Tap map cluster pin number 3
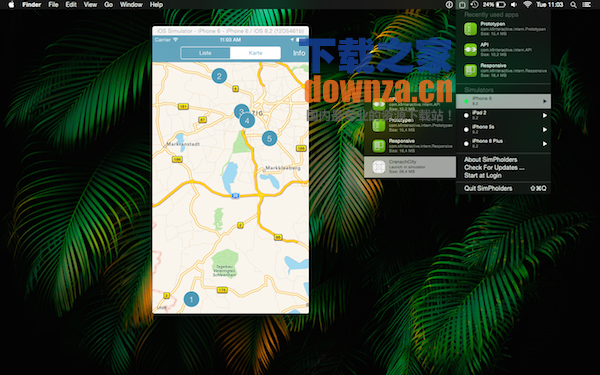The width and height of the screenshot is (600, 375). 240,111
